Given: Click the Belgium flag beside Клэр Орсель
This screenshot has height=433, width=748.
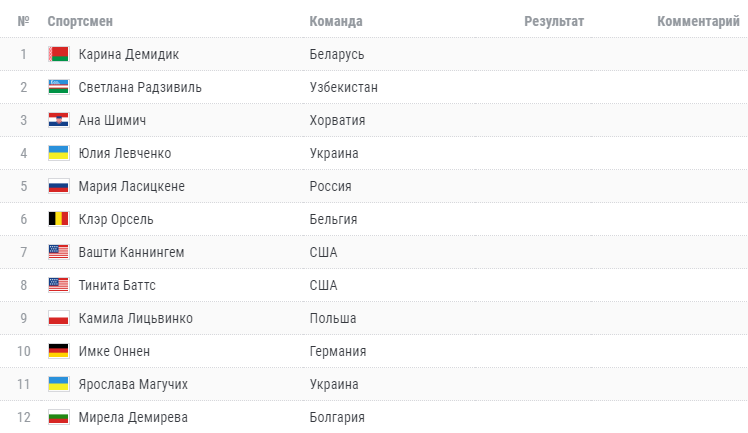Looking at the screenshot, I should [58, 219].
